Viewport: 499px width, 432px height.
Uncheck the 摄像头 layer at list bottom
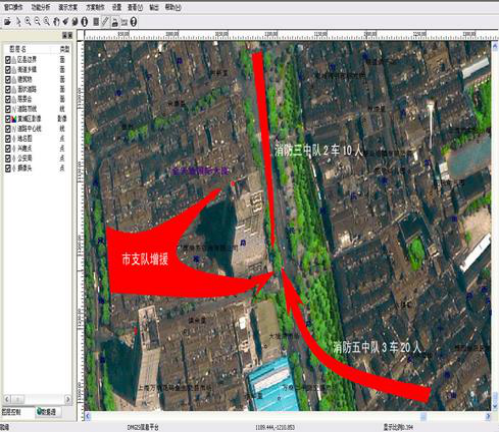(8, 168)
